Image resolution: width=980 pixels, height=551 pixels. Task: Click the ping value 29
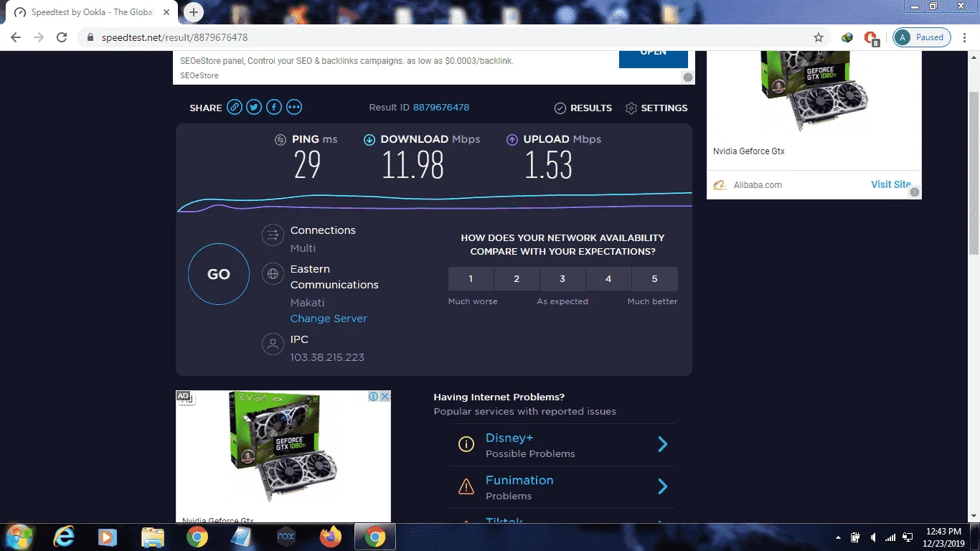[307, 166]
